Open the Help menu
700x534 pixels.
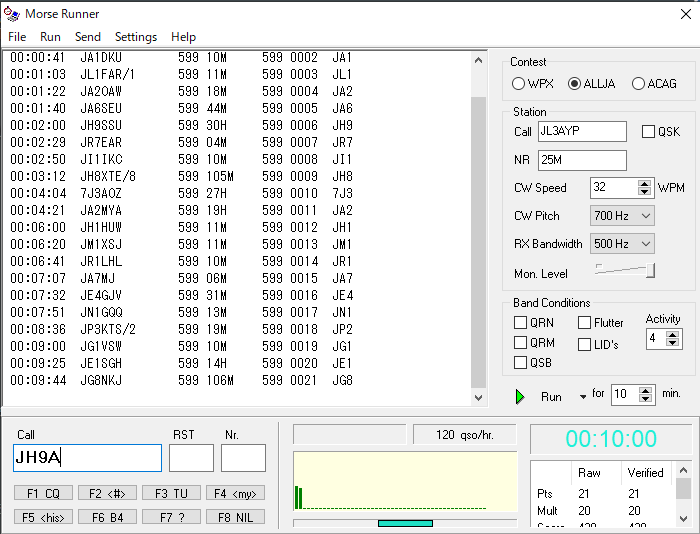[183, 37]
